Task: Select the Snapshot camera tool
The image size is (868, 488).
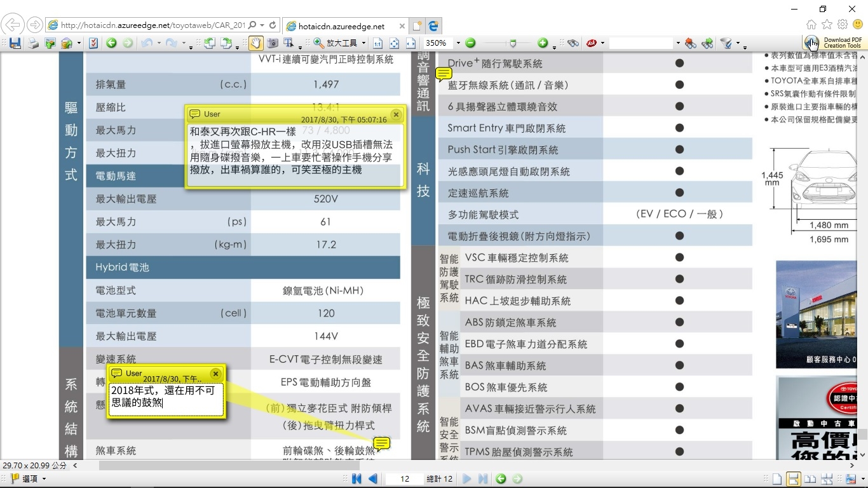Action: pos(273,43)
